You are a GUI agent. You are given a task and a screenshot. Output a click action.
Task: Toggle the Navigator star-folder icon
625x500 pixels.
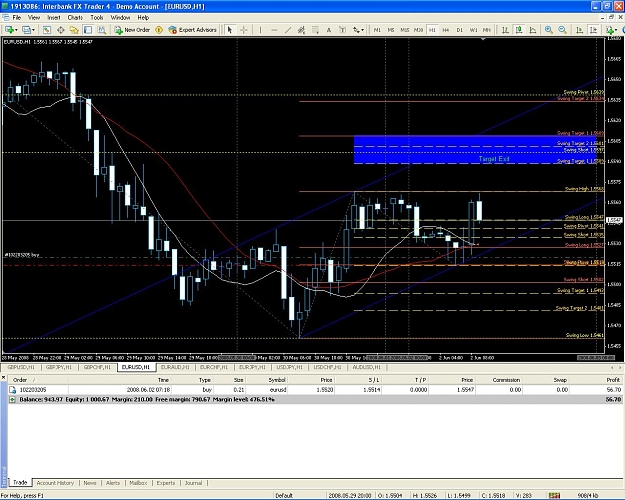tap(74, 30)
